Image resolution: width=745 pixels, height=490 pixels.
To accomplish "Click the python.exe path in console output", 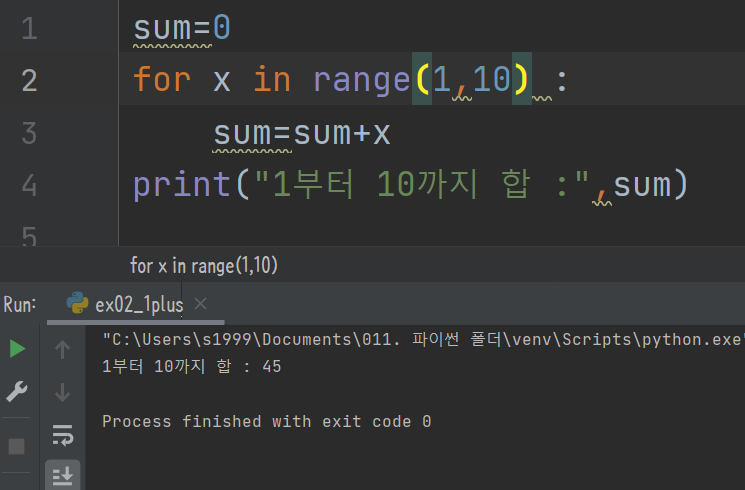I will [423, 339].
